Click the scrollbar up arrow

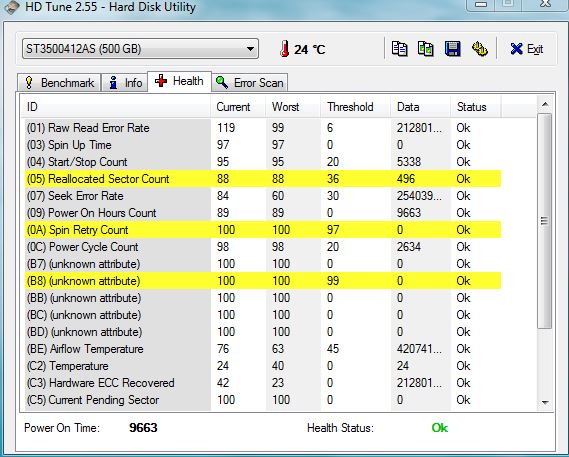[x=545, y=105]
